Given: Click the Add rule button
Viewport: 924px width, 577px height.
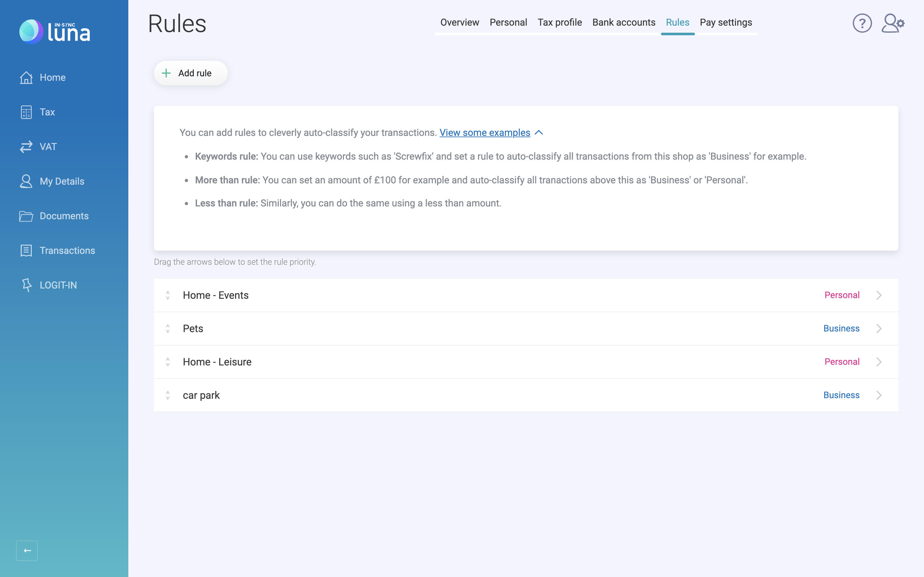Looking at the screenshot, I should 191,73.
